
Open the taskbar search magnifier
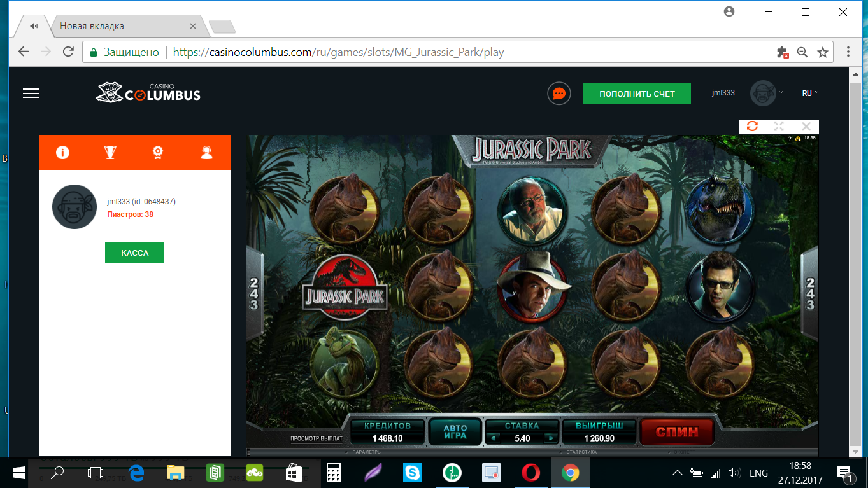57,472
